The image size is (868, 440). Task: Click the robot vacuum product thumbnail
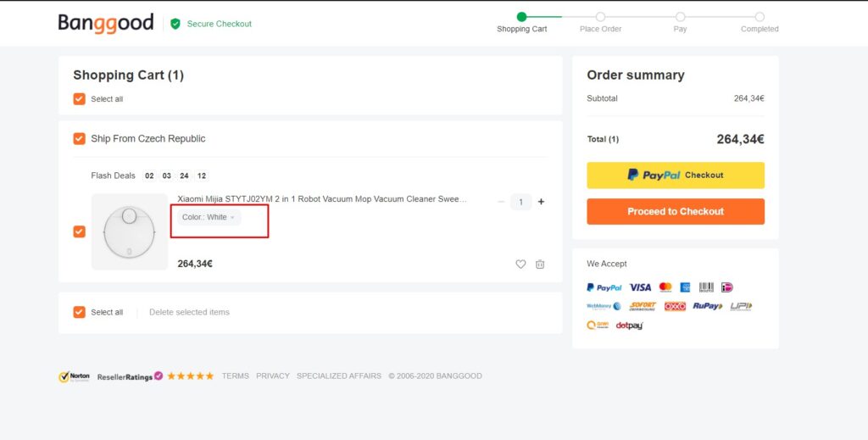pos(130,232)
